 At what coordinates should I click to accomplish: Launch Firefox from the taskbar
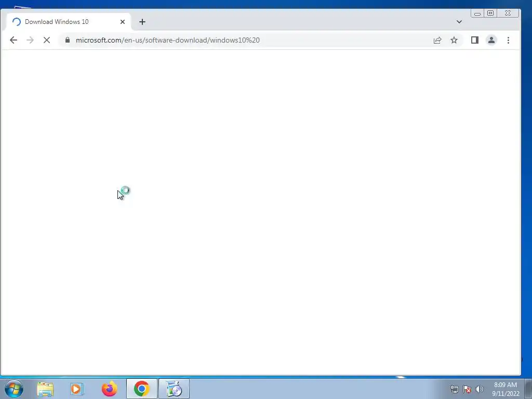[x=109, y=389]
